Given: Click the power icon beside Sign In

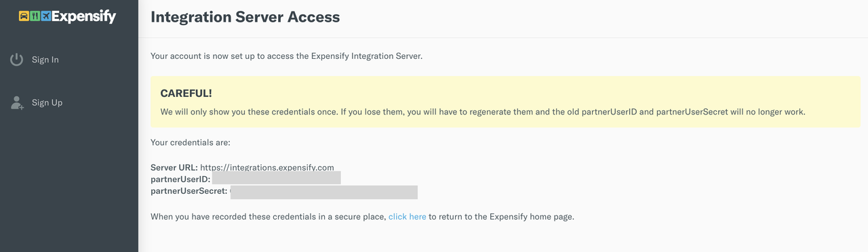Looking at the screenshot, I should (x=17, y=60).
